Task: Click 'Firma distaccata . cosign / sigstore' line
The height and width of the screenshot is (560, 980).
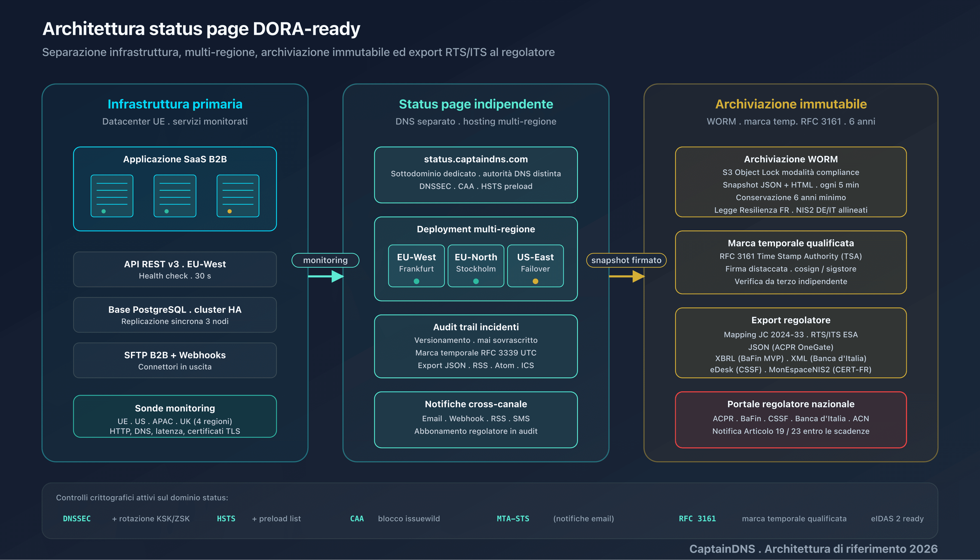Action: click(x=791, y=269)
